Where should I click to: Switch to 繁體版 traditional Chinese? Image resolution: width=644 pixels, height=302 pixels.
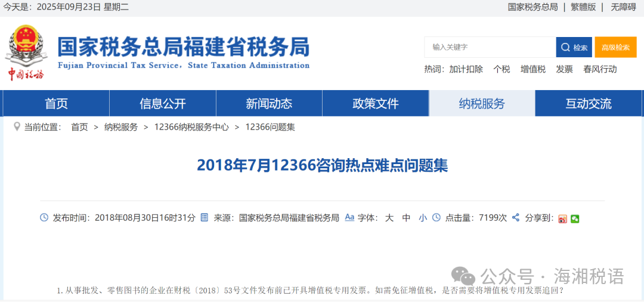(583, 7)
